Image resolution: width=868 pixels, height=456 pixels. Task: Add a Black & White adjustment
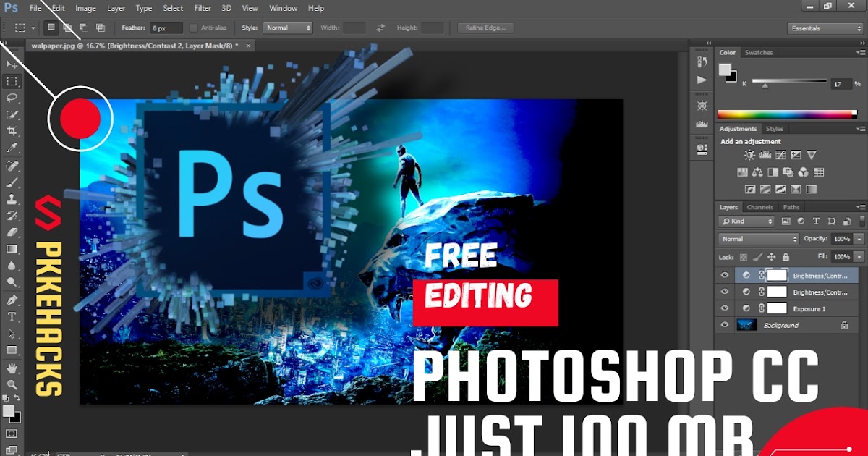click(773, 172)
